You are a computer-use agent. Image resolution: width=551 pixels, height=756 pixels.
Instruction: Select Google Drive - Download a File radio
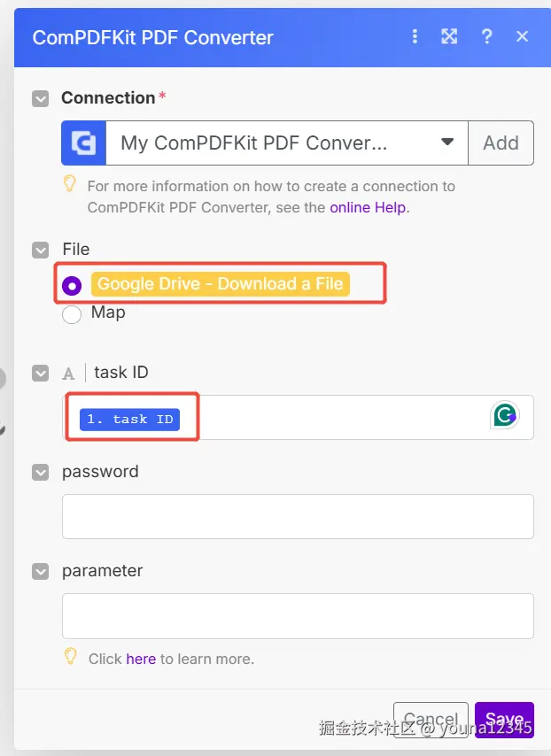[73, 286]
